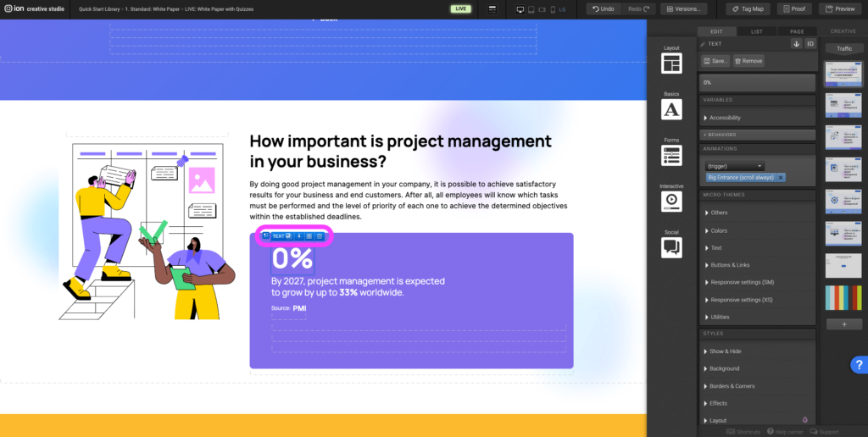Toggle the LIVE status badge
This screenshot has width=868, height=437.
click(x=461, y=8)
